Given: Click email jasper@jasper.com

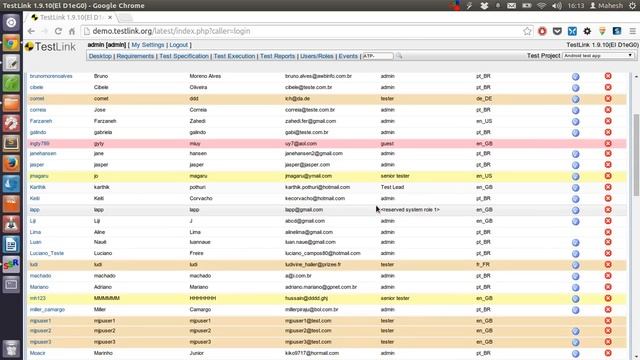Looking at the screenshot, I should pos(307,164).
